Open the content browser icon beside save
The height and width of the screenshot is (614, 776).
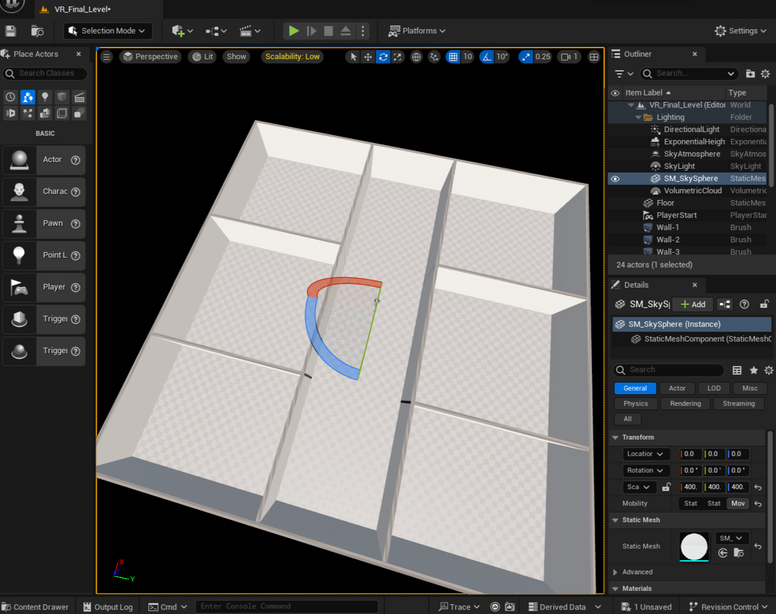37,31
